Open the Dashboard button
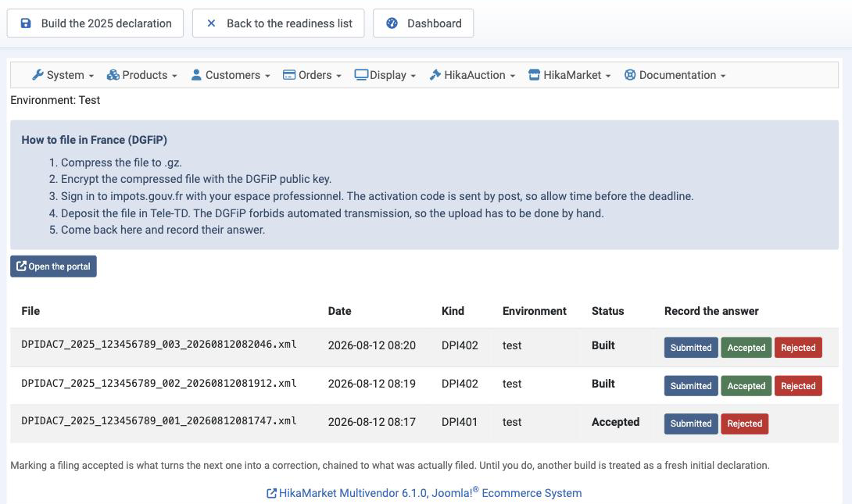 pos(424,23)
